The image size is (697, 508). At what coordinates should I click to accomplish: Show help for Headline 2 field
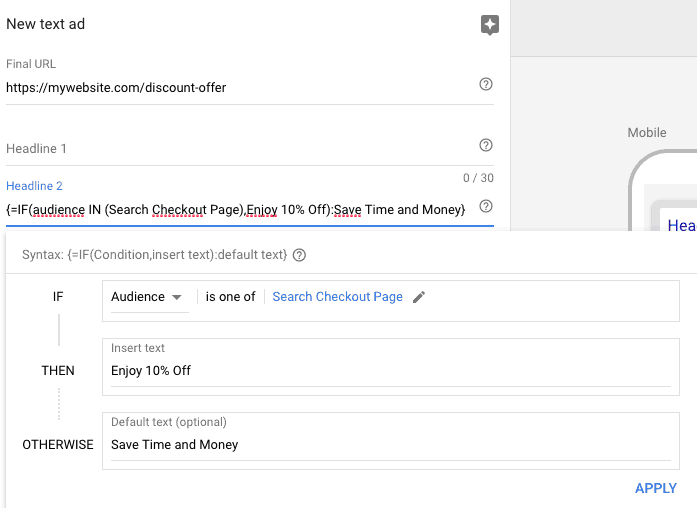[486, 206]
